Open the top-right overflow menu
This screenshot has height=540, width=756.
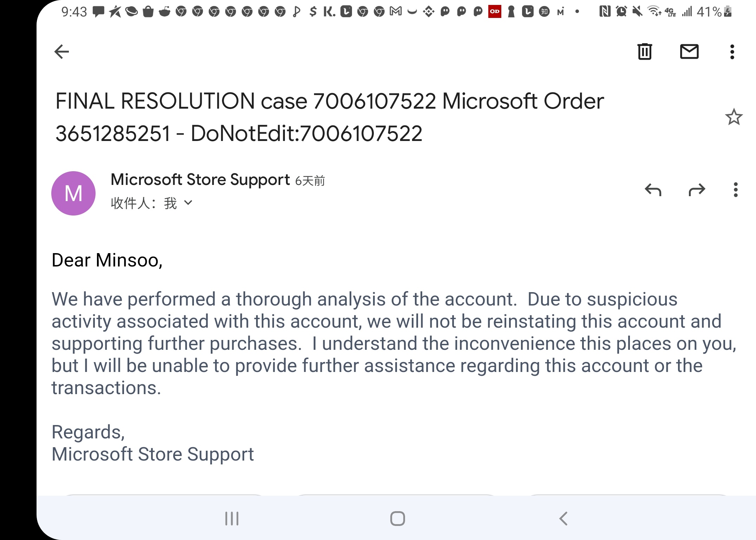[732, 52]
